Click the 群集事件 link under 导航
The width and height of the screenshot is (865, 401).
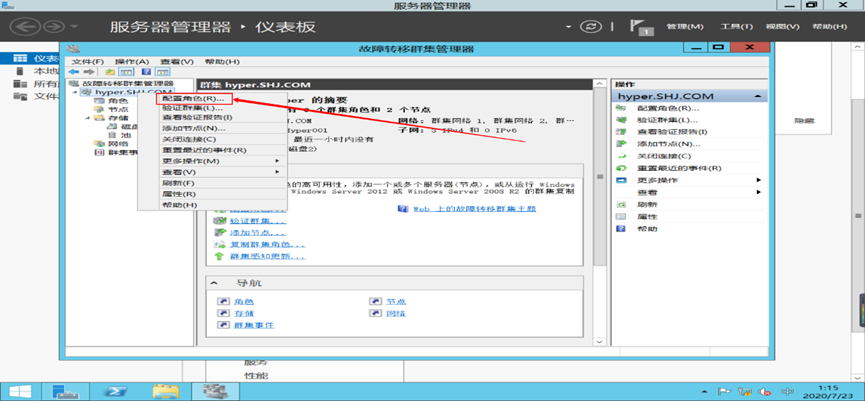(x=254, y=325)
